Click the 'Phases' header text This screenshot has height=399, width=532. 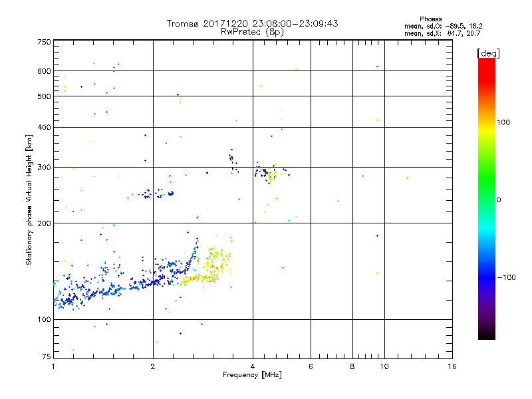pyautogui.click(x=430, y=19)
